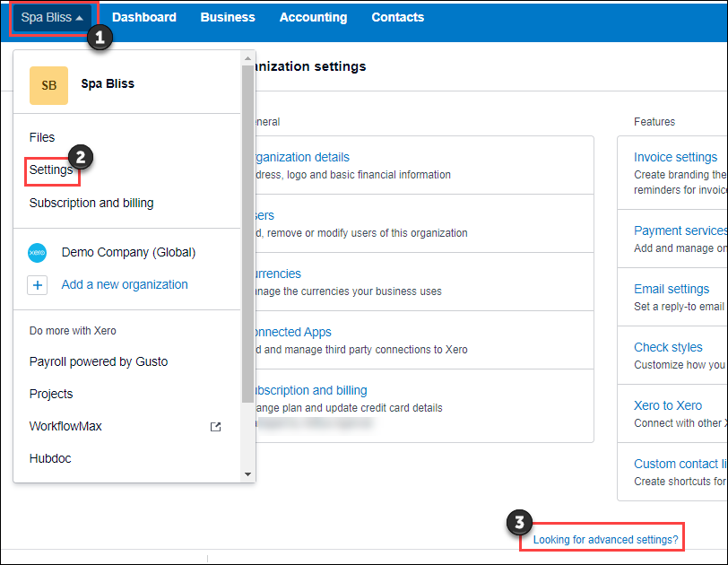Open Invoice settings link
The width and height of the screenshot is (728, 565).
click(x=675, y=157)
